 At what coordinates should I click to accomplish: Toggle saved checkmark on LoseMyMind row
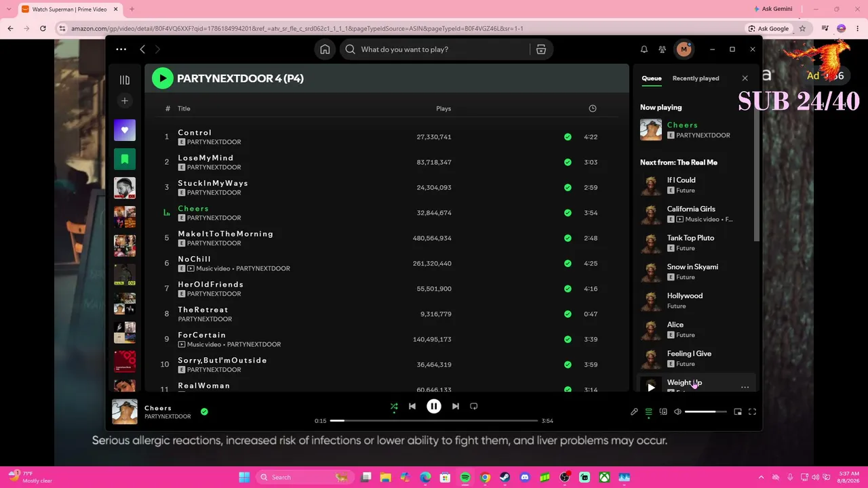point(568,162)
